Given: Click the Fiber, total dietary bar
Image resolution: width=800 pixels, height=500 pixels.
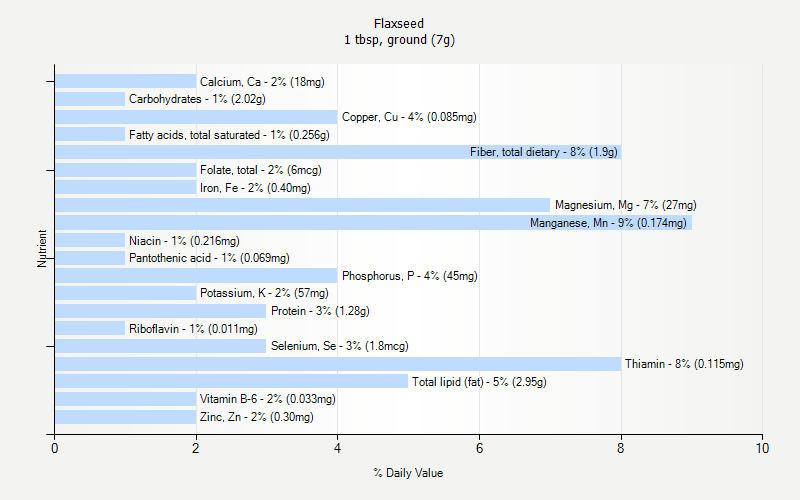Looking at the screenshot, I should 337,152.
